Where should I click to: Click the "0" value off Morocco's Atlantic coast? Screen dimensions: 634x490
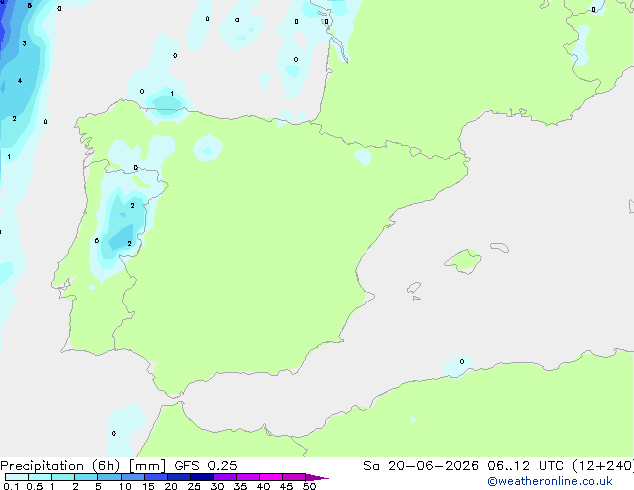click(114, 433)
